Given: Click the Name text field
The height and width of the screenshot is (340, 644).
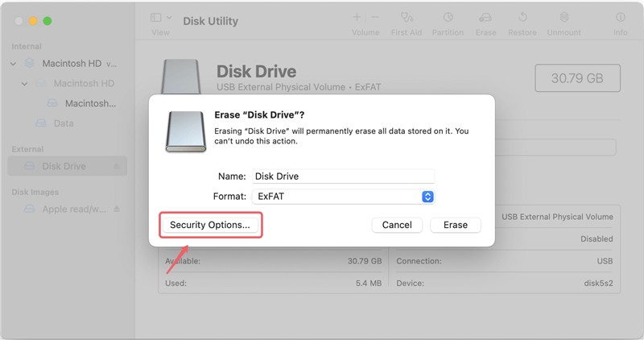Looking at the screenshot, I should click(344, 176).
